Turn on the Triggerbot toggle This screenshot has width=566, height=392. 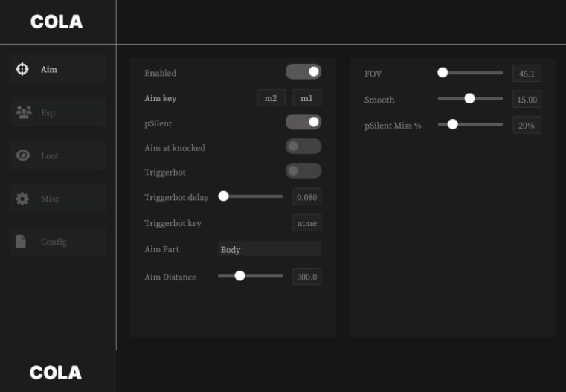(x=303, y=171)
